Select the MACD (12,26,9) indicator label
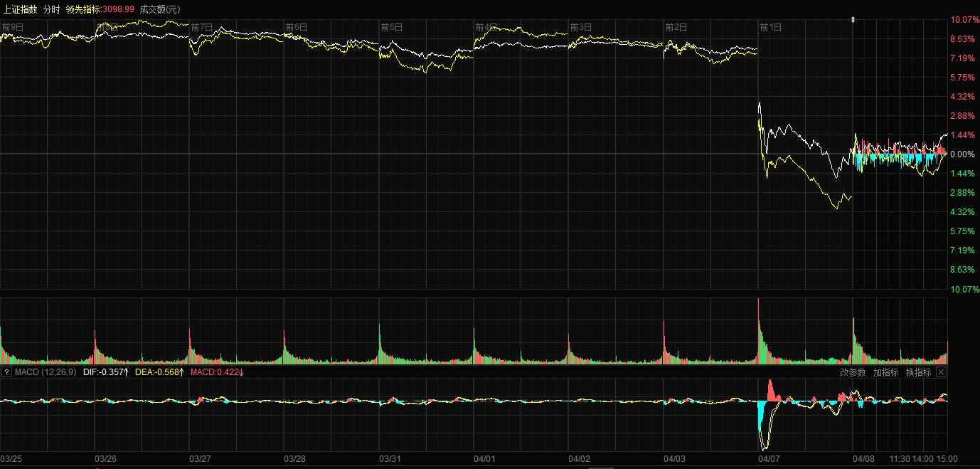The height and width of the screenshot is (469, 980). click(46, 372)
